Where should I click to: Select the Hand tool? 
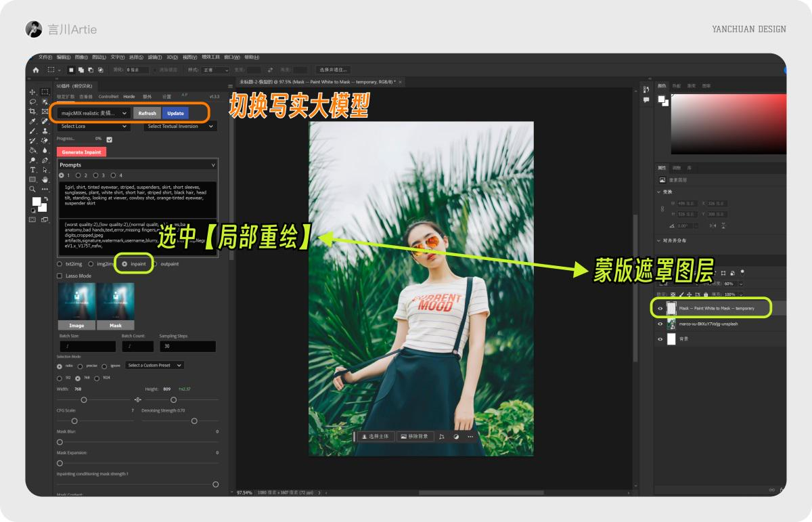(44, 178)
